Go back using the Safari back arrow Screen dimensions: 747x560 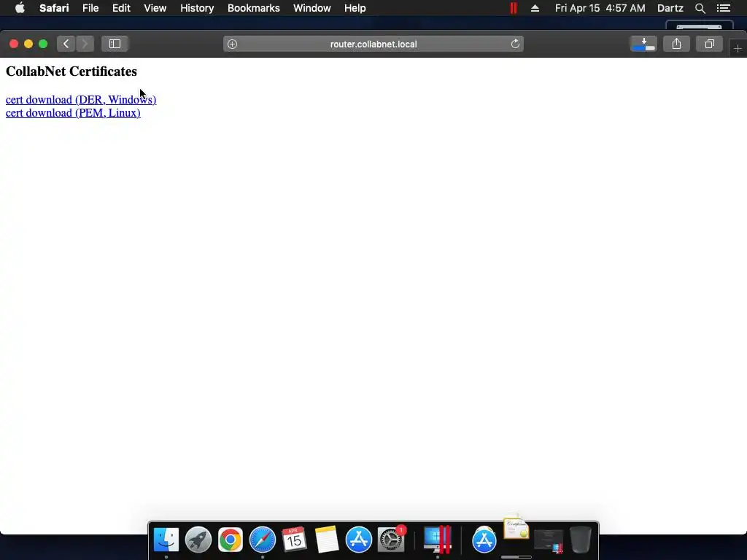66,44
